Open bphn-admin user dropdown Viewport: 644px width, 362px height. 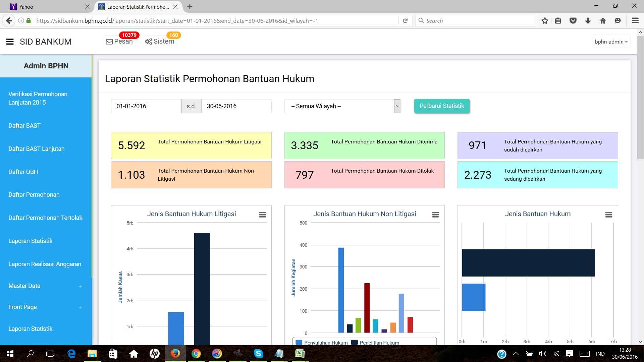[x=611, y=42]
